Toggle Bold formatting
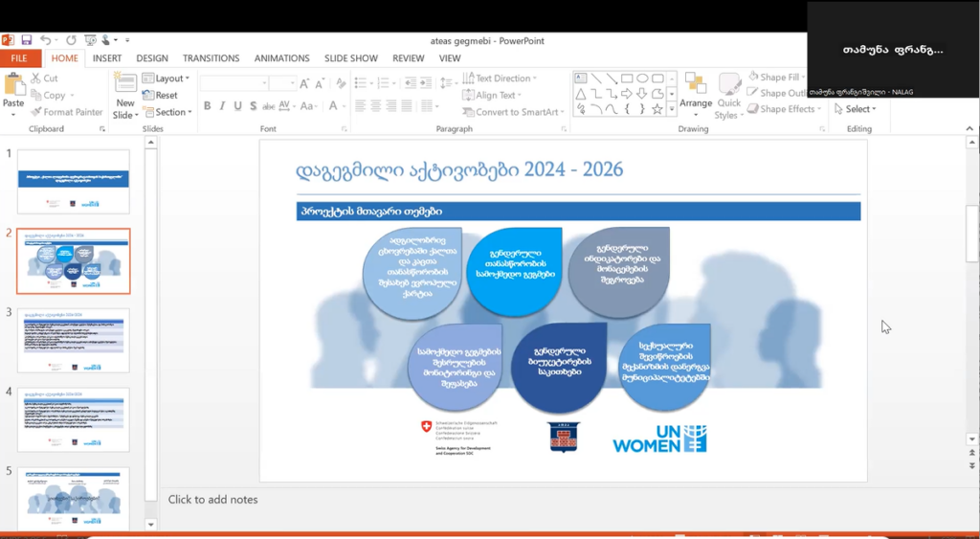980x539 pixels. point(207,106)
